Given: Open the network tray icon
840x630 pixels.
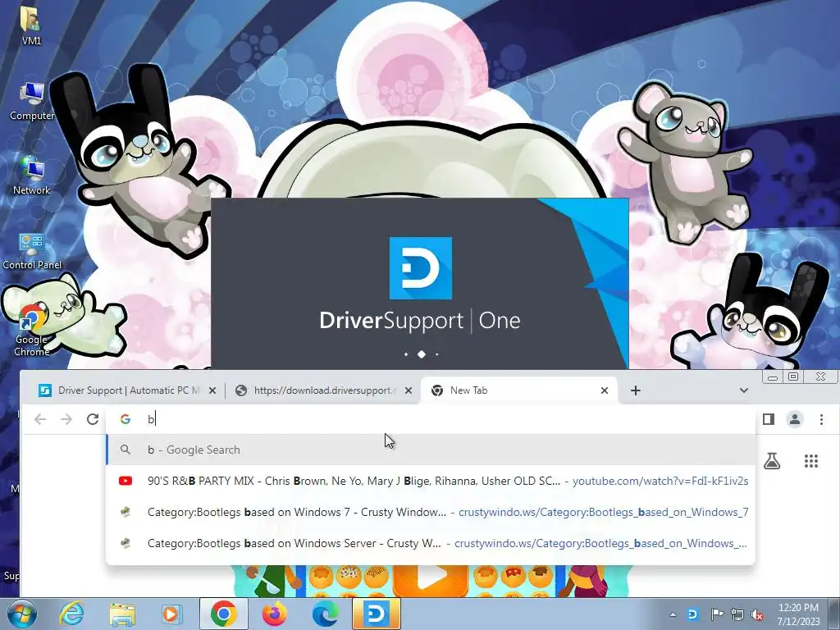Looking at the screenshot, I should 737,614.
